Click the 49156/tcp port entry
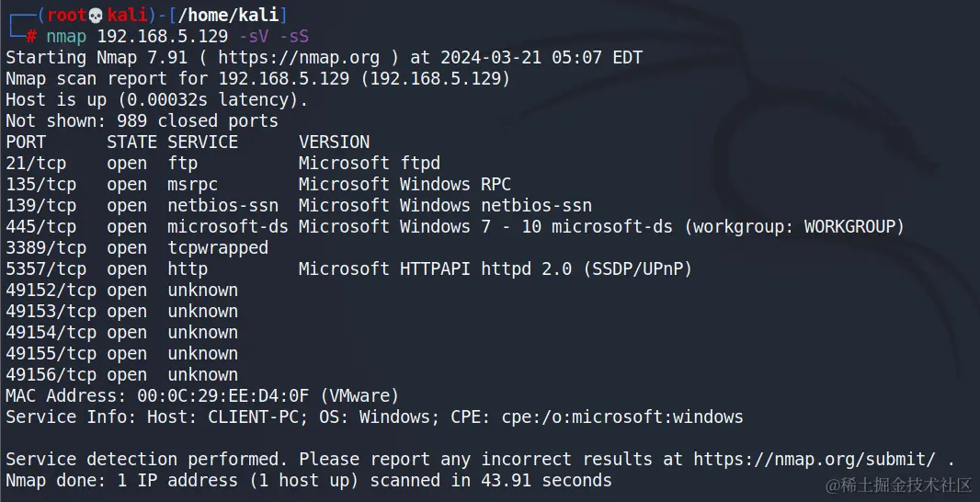Image resolution: width=980 pixels, height=502 pixels. click(51, 374)
